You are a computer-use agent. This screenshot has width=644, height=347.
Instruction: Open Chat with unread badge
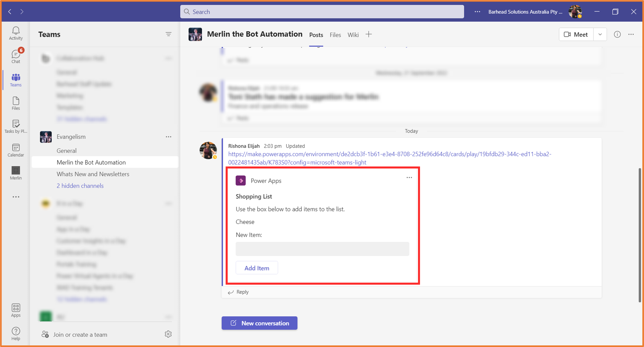tap(16, 56)
